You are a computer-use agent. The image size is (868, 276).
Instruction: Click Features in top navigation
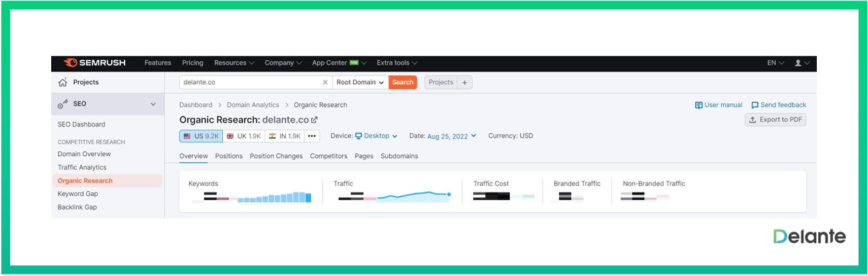[x=158, y=63]
